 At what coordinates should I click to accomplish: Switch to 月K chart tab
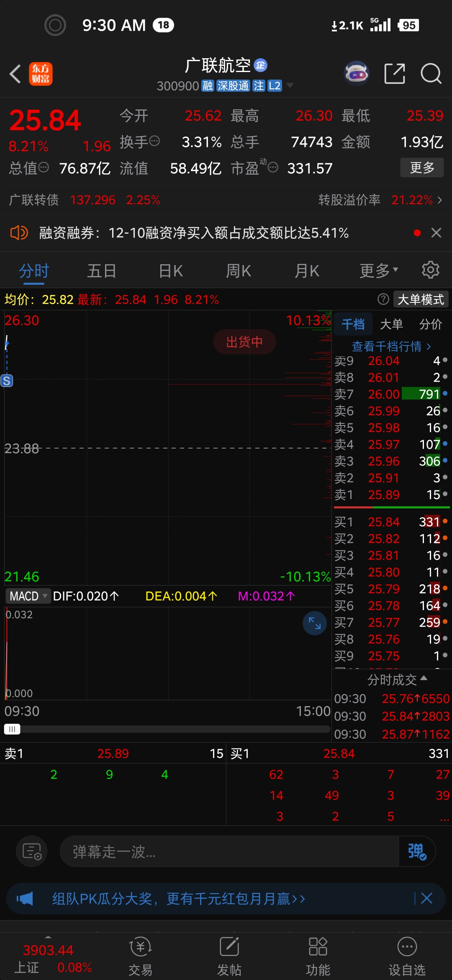coord(307,271)
